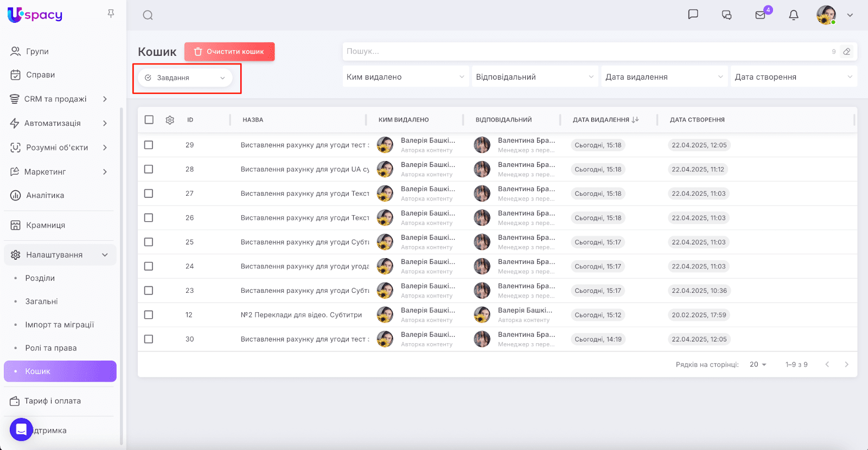Open task 'Переклади для відео. Субтитри'
868x450 pixels.
point(301,315)
